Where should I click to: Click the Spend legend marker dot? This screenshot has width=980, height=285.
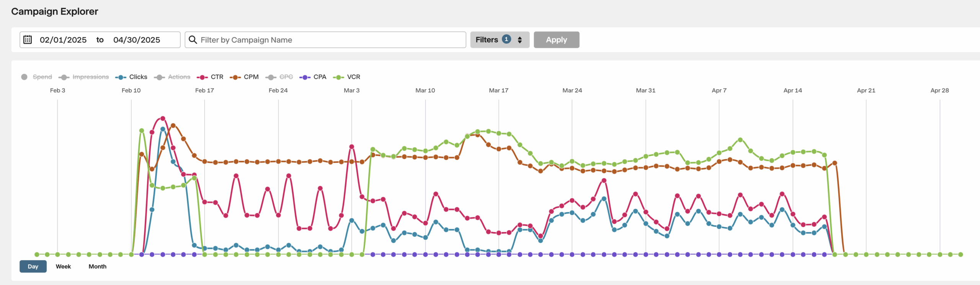tap(24, 77)
